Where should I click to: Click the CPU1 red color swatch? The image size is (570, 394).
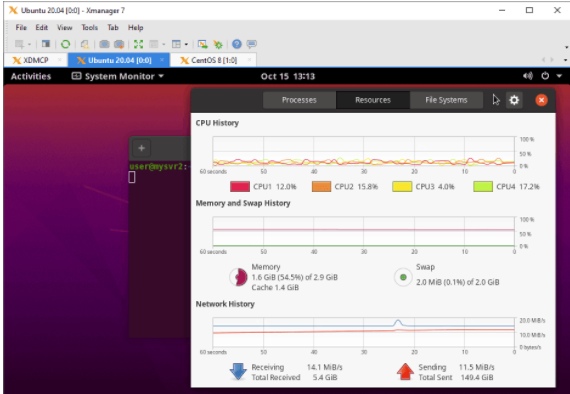click(240, 186)
